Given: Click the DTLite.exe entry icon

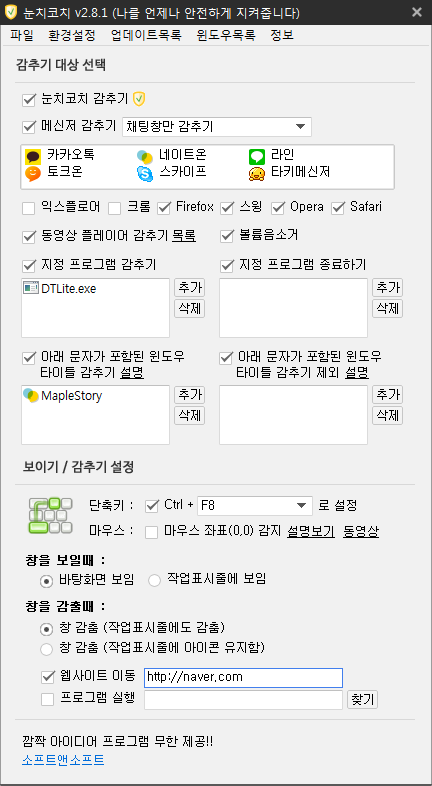Looking at the screenshot, I should pyautogui.click(x=31, y=288).
